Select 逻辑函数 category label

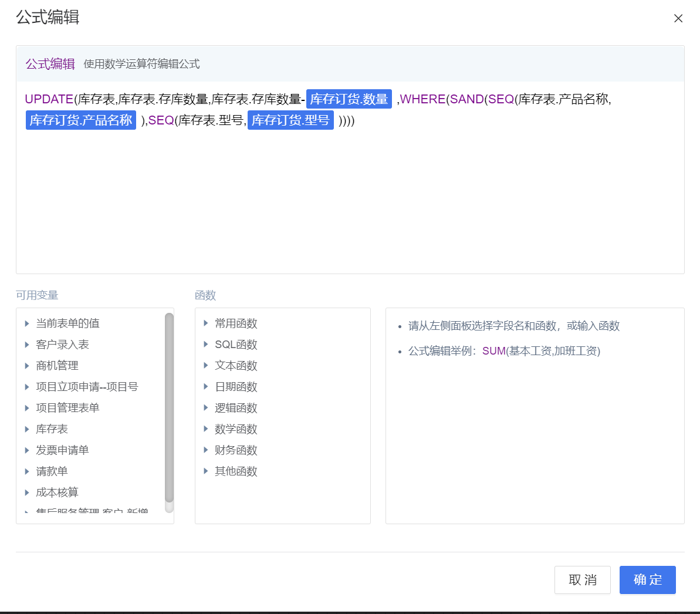coord(236,408)
